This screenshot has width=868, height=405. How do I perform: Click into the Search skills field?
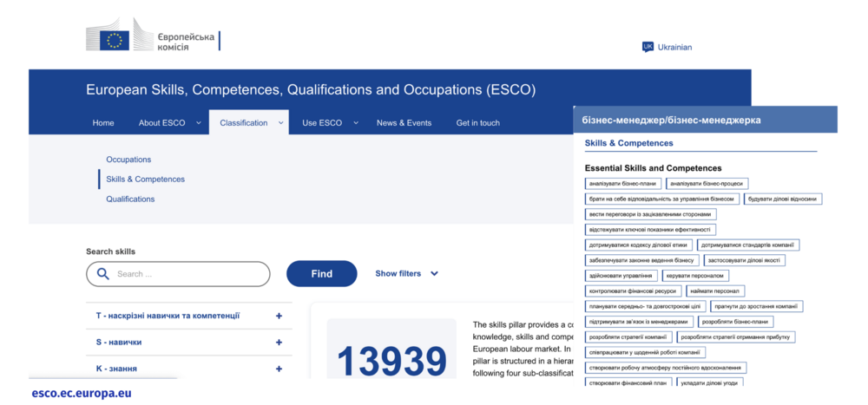(x=178, y=274)
